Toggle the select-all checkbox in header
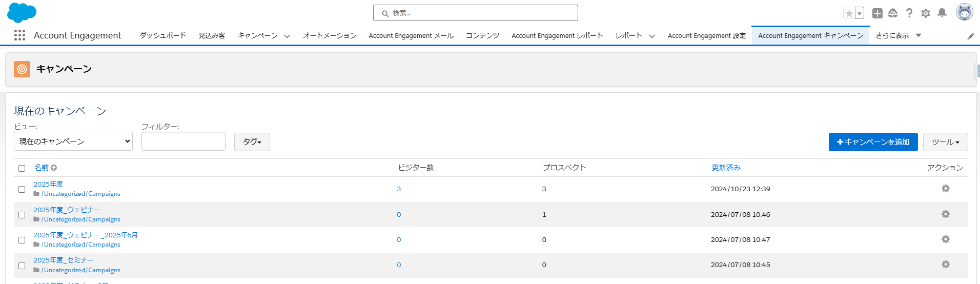Viewport: 980px width, 284px height. coord(22,168)
